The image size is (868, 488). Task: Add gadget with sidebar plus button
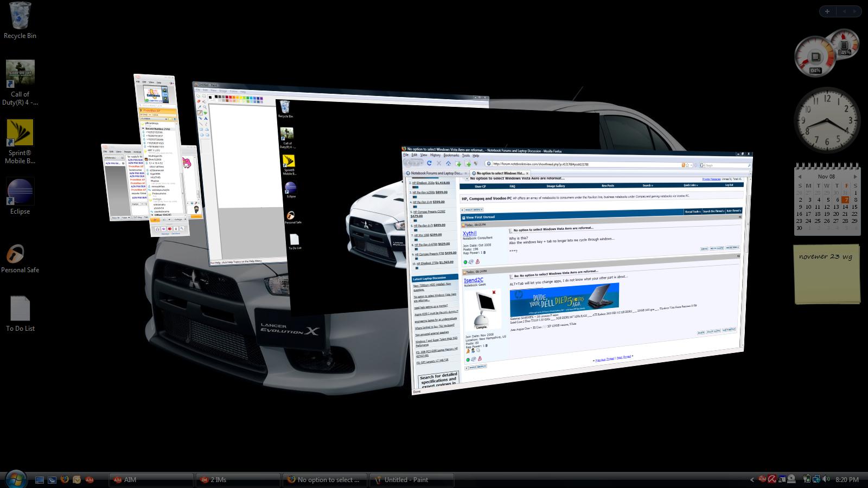tap(827, 11)
